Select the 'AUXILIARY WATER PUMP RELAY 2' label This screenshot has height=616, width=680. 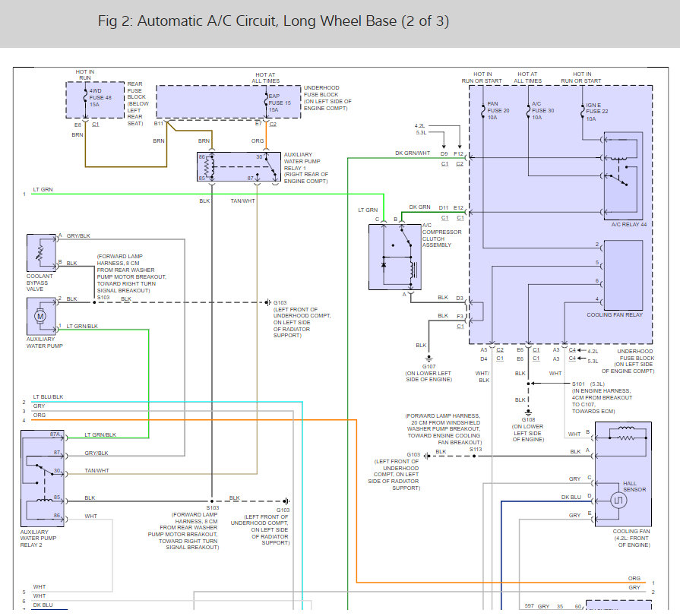coord(38,539)
